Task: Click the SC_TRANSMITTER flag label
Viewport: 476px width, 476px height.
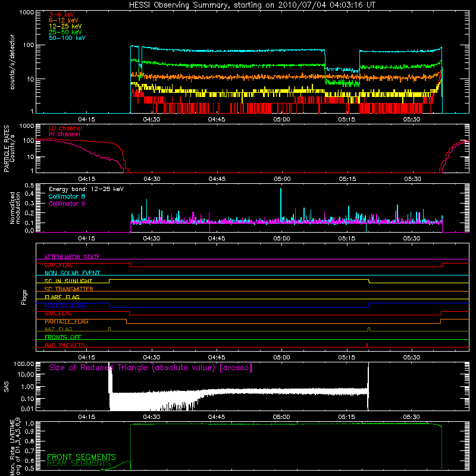Action: click(x=68, y=289)
